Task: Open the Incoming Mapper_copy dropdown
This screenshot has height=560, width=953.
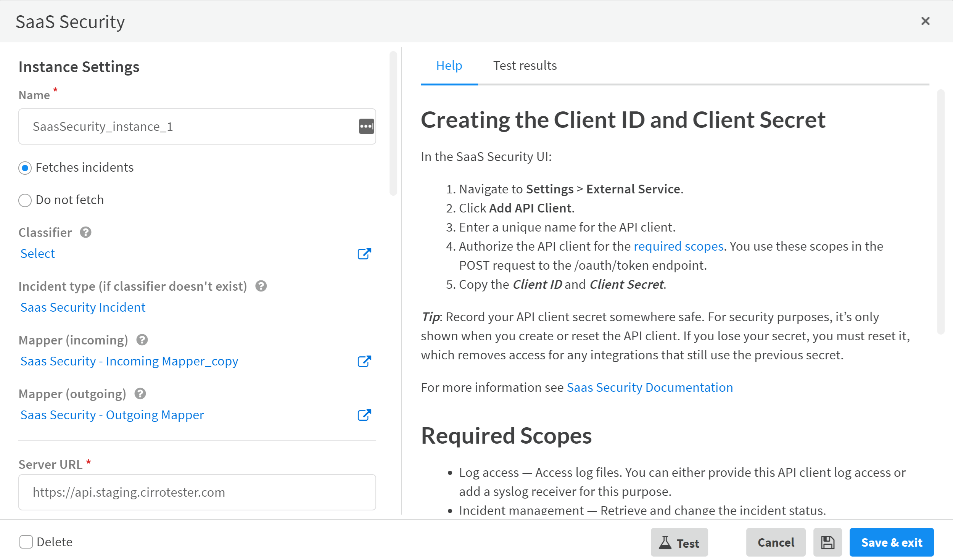Action: 129,361
